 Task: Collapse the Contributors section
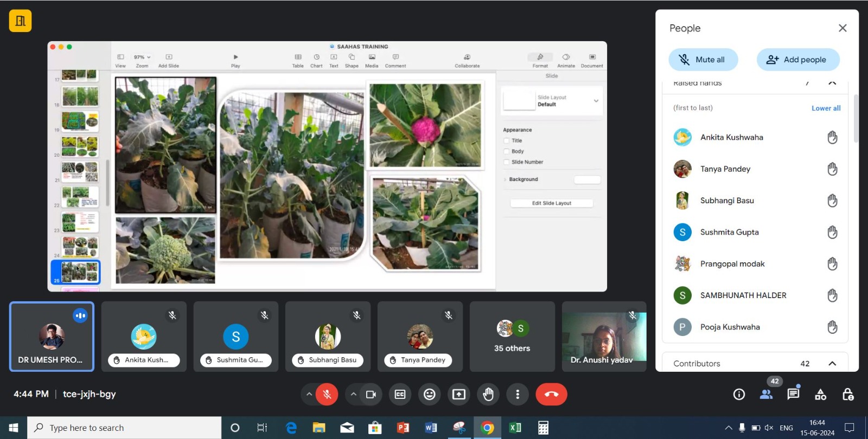click(x=832, y=364)
